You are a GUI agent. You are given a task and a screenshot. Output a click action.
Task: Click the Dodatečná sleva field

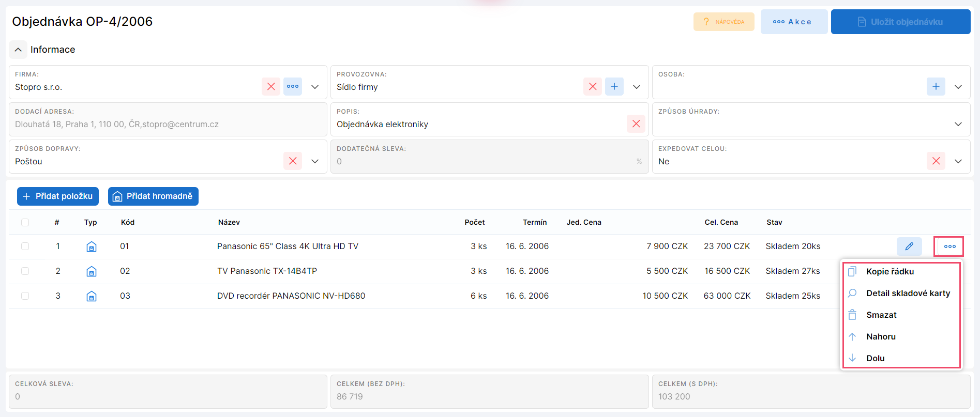click(x=489, y=157)
